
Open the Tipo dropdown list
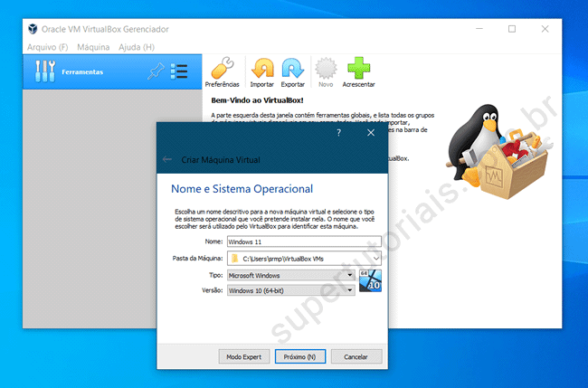click(350, 275)
